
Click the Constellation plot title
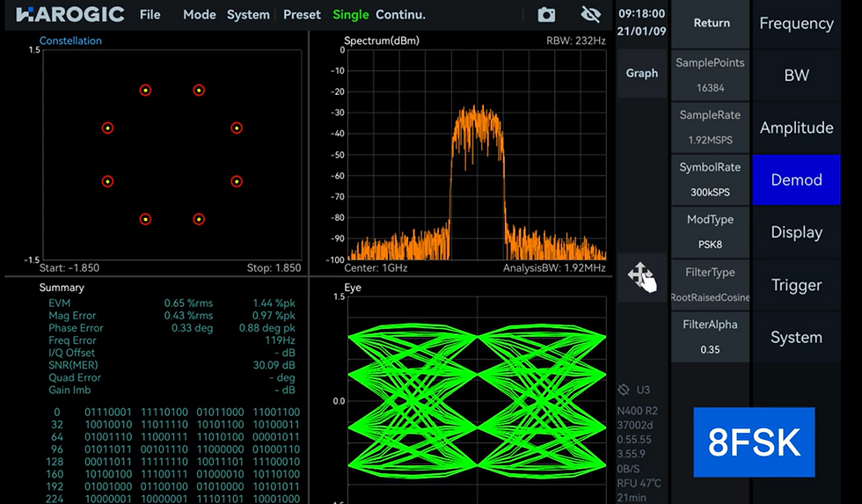coord(70,40)
